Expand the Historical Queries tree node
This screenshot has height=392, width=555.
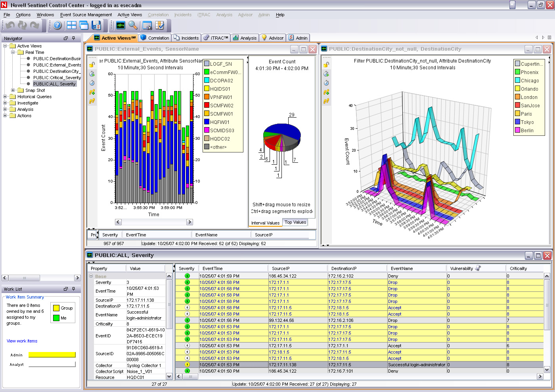click(5, 97)
